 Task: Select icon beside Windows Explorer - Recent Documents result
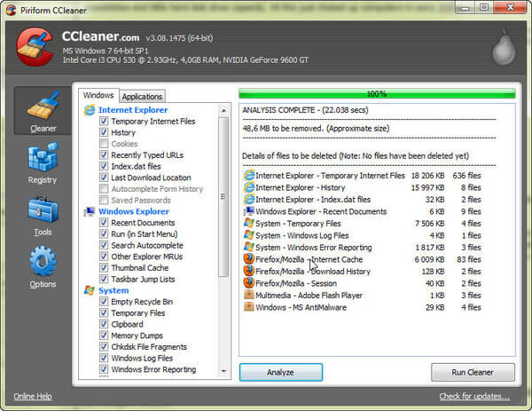249,211
